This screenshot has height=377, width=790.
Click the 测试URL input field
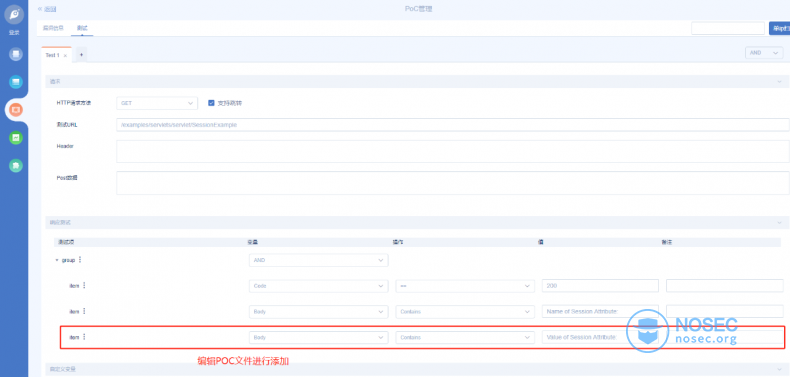(452, 124)
